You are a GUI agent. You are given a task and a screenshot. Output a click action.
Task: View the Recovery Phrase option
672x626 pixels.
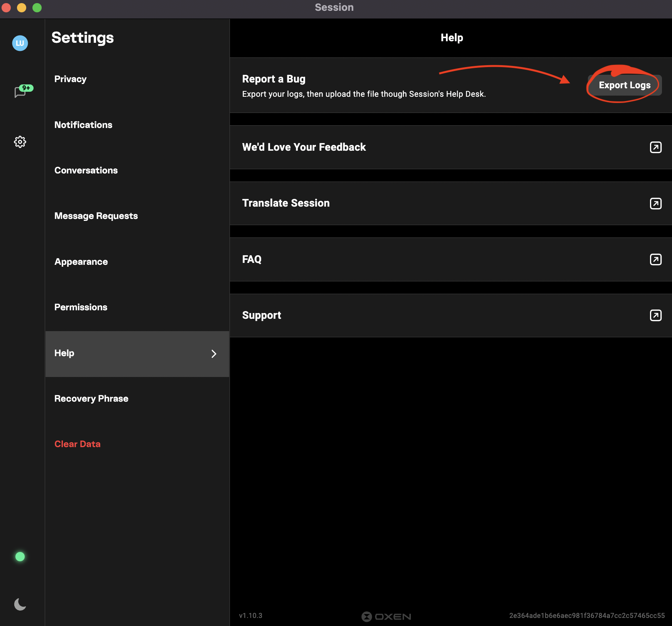91,399
